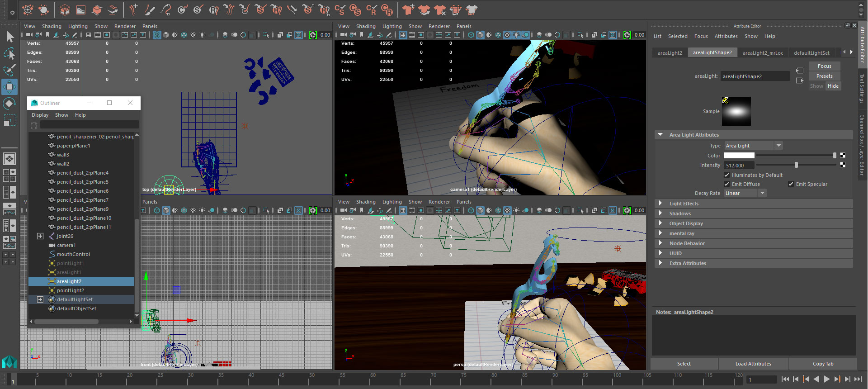Select the arrow Select tool in toolbox
Screen dimensions: 868x389
[x=10, y=37]
